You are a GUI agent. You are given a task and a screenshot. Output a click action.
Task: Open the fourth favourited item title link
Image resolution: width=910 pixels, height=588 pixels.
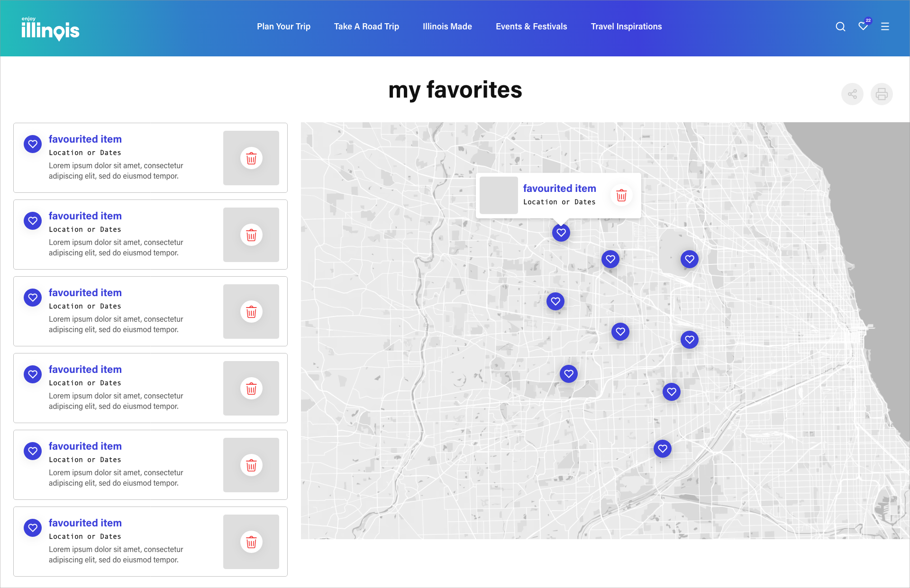[85, 370]
